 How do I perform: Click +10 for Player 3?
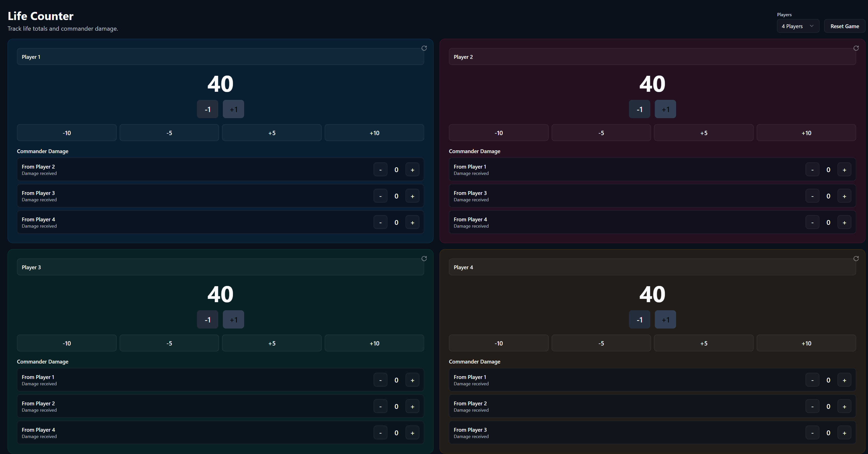coord(374,343)
